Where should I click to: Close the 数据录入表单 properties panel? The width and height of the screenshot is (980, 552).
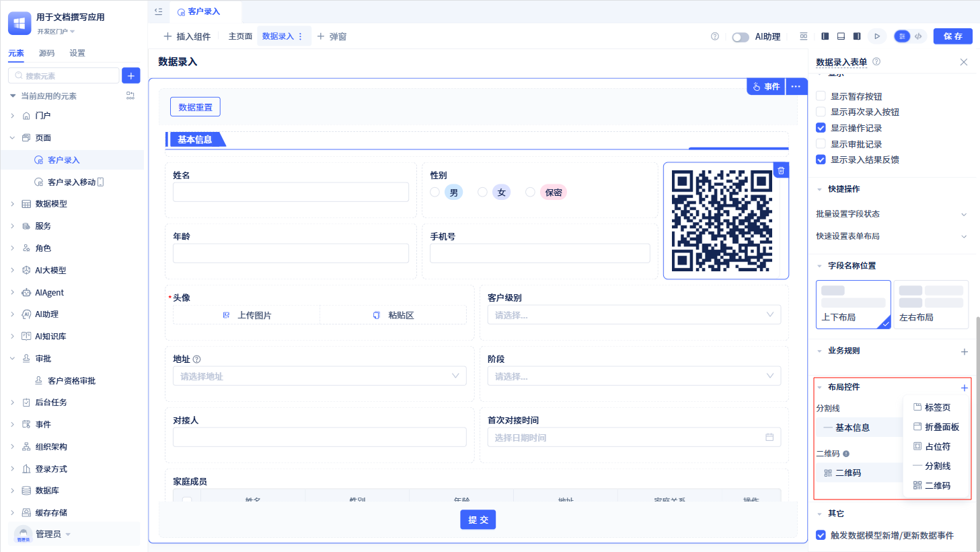point(964,62)
